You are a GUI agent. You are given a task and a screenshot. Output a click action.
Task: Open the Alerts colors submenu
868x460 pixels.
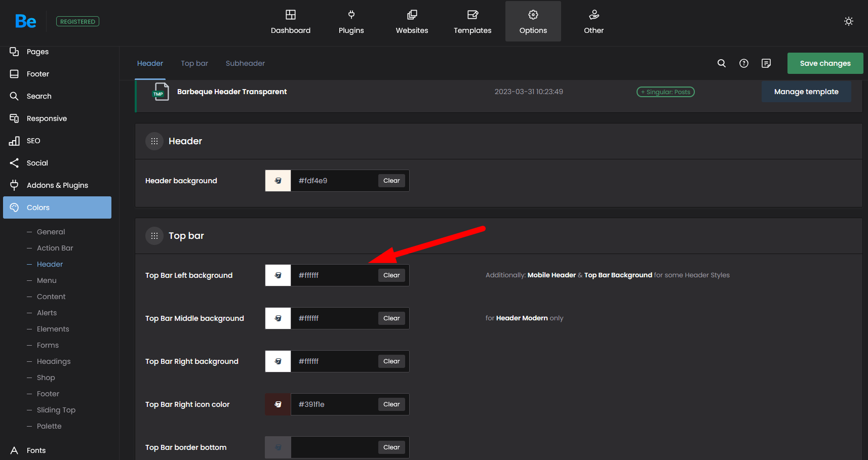[x=47, y=313]
